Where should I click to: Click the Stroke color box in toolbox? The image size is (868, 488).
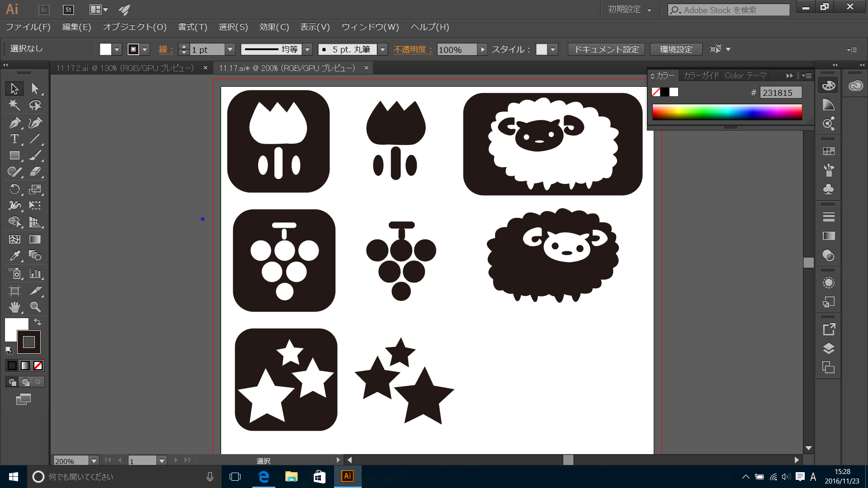click(29, 342)
